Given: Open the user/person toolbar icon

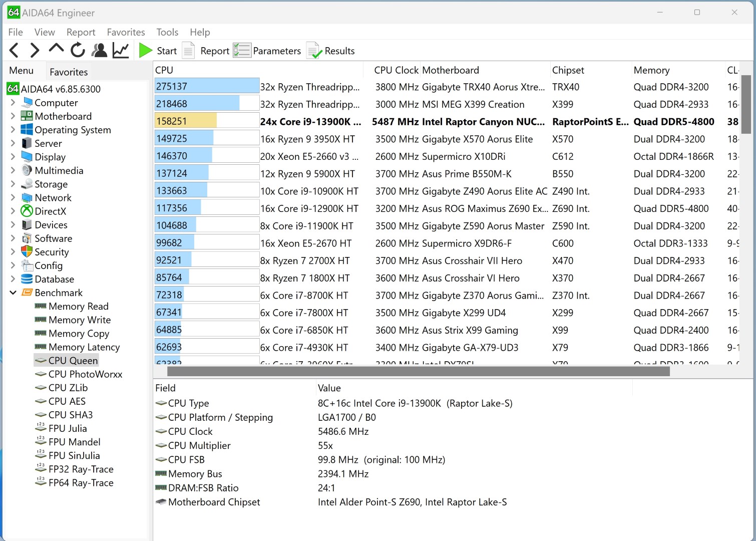Looking at the screenshot, I should (100, 50).
